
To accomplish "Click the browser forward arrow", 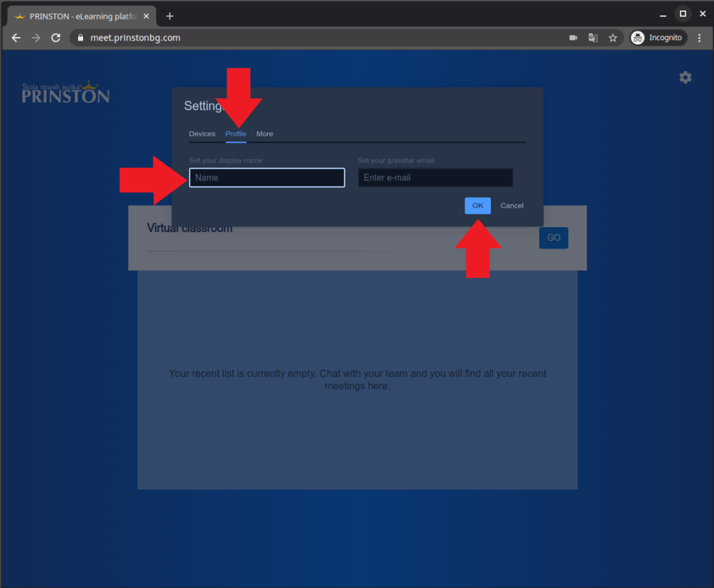I will tap(36, 38).
